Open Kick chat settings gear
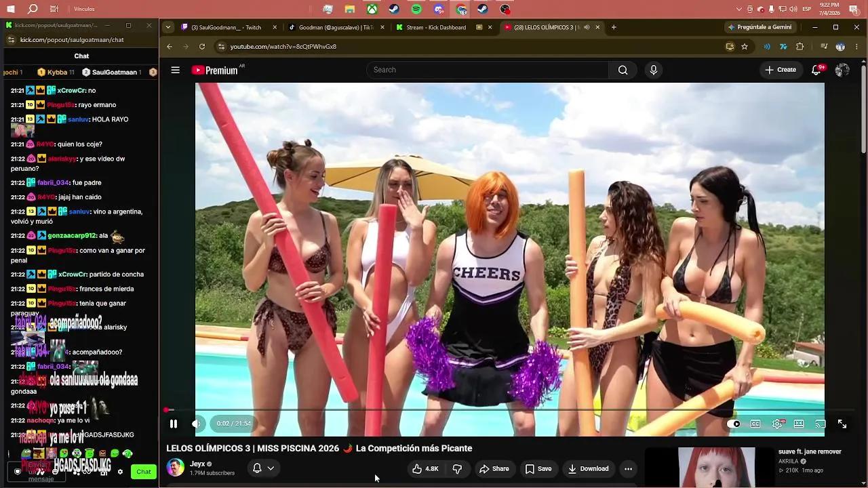This screenshot has height=488, width=868. 121,472
